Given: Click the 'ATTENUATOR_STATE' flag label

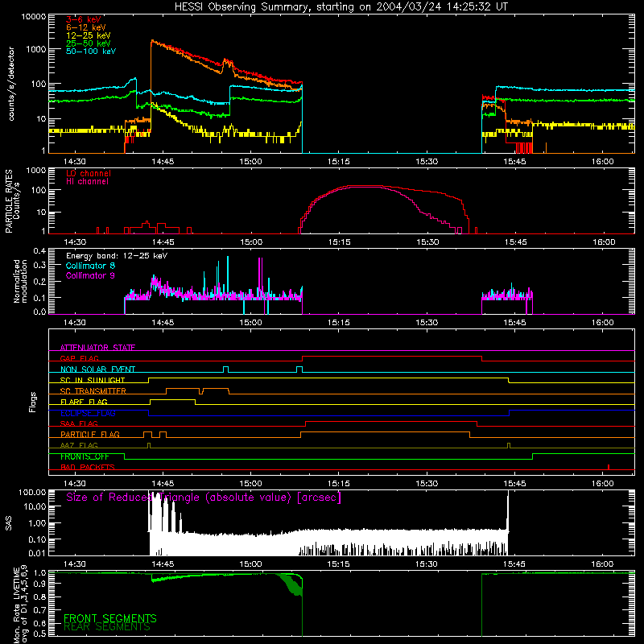Looking at the screenshot, I should (x=97, y=348).
